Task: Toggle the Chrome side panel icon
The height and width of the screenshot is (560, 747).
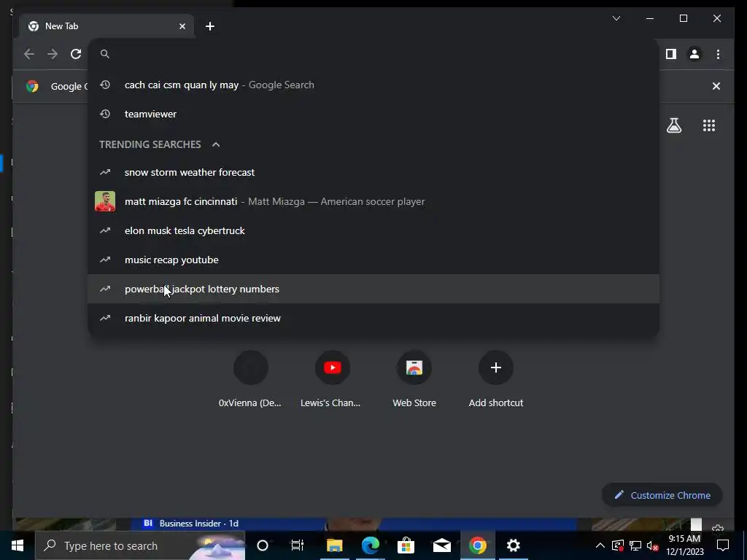Action: (x=671, y=54)
